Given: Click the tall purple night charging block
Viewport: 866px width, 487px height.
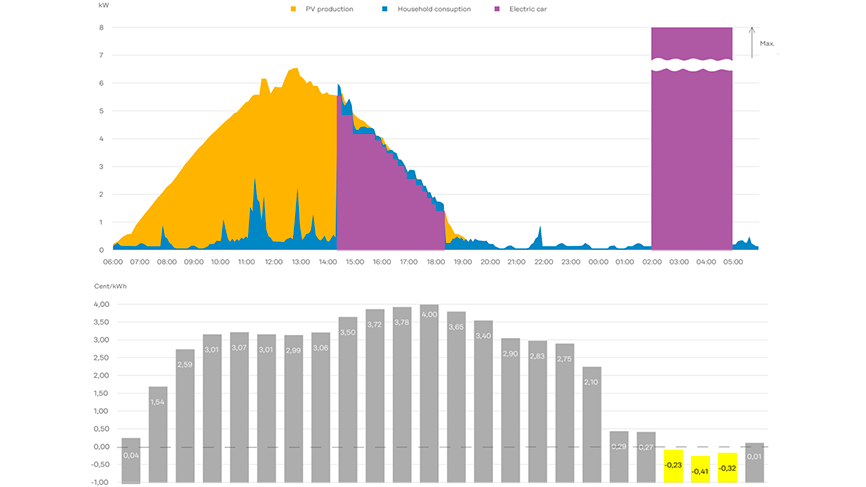Looking at the screenshot, I should (x=691, y=160).
